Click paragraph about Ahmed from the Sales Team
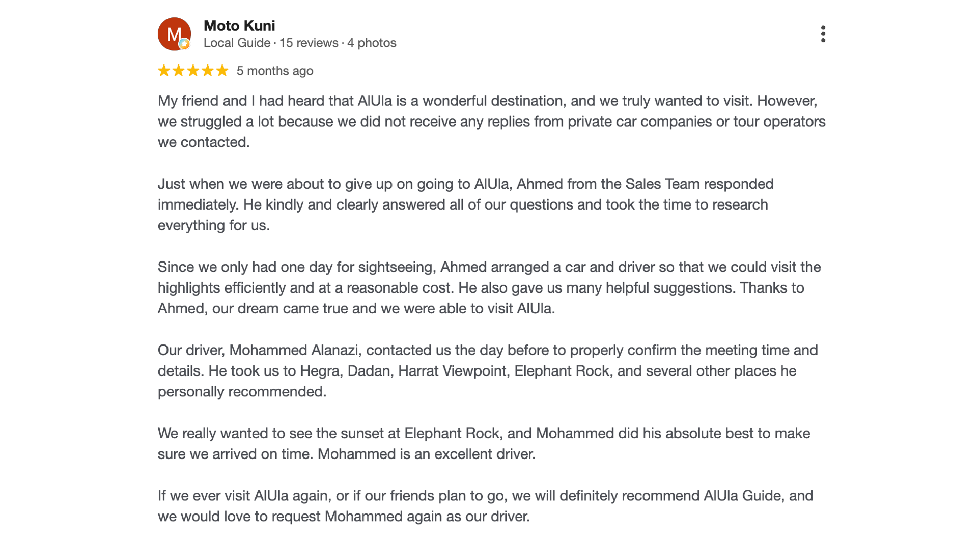 (465, 205)
